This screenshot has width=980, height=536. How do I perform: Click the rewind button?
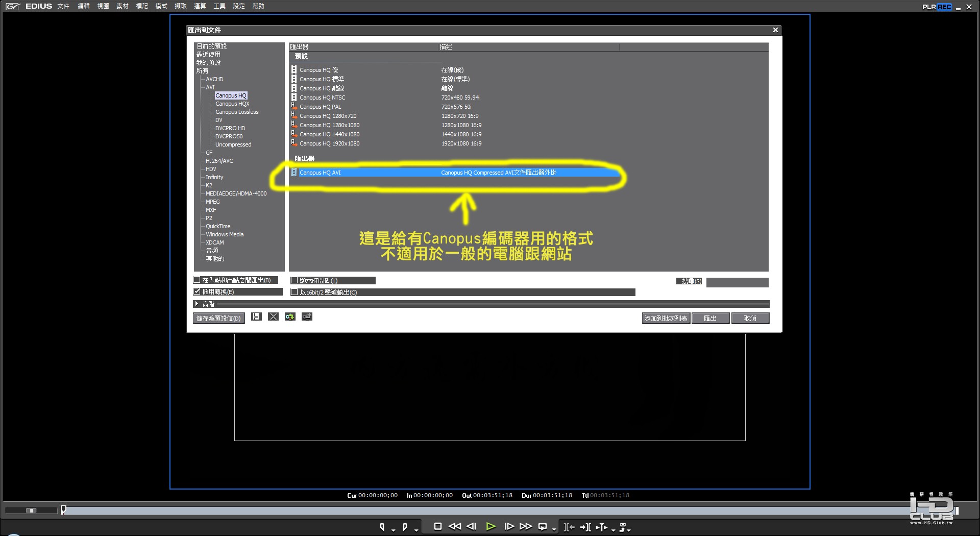pos(454,526)
